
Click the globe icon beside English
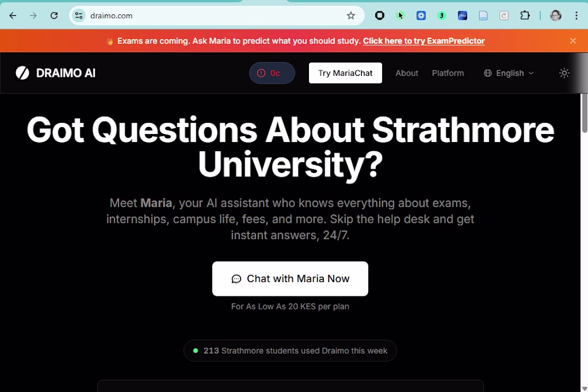coord(488,73)
